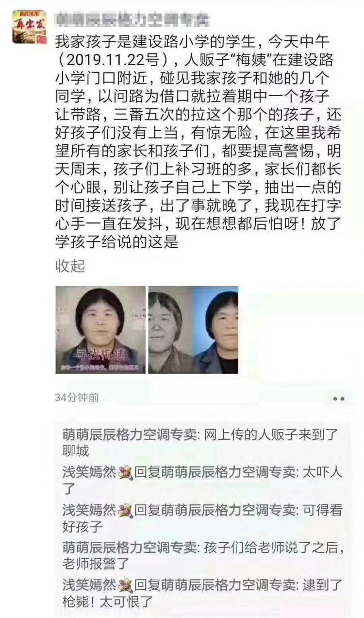Open the blurred poster name at top
364x618 pixels.
point(132,20)
